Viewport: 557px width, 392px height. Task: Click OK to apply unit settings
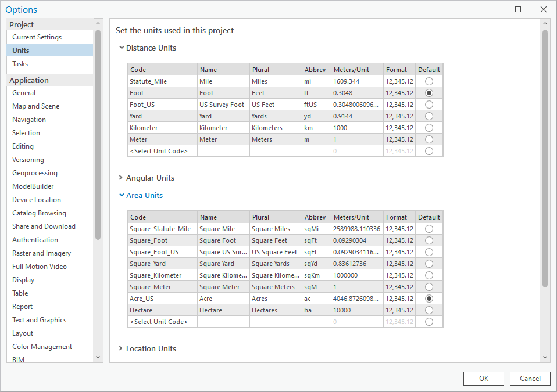coord(483,379)
